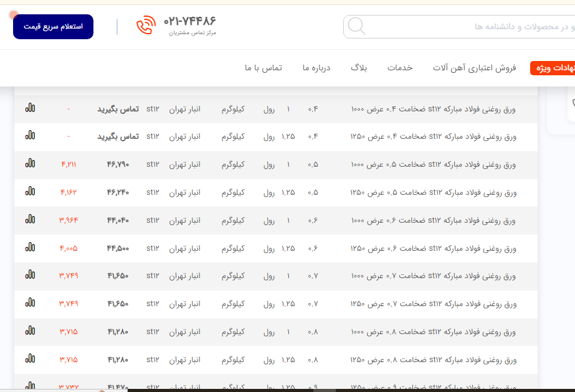This screenshot has height=392, width=575.
Task: Show chart icon for the 46,240 price row
Action: pyautogui.click(x=30, y=192)
